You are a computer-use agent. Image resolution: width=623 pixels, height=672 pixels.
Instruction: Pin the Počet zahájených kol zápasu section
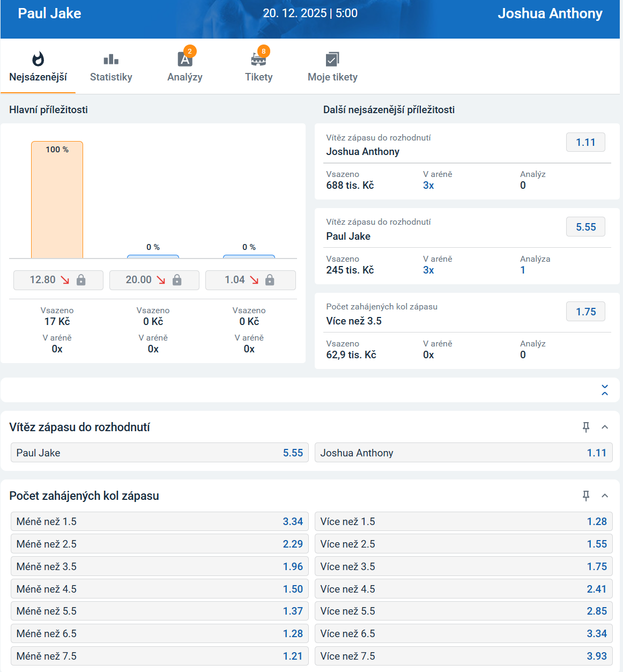coord(586,496)
